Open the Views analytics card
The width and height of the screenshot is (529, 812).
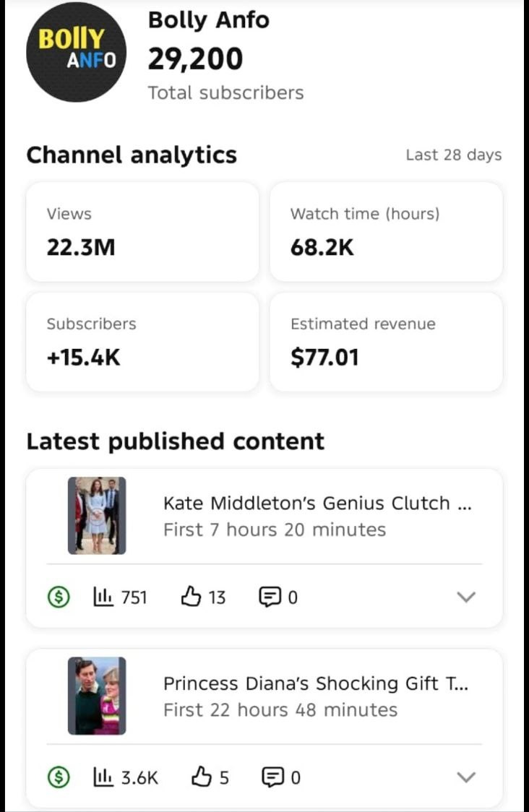click(x=142, y=231)
